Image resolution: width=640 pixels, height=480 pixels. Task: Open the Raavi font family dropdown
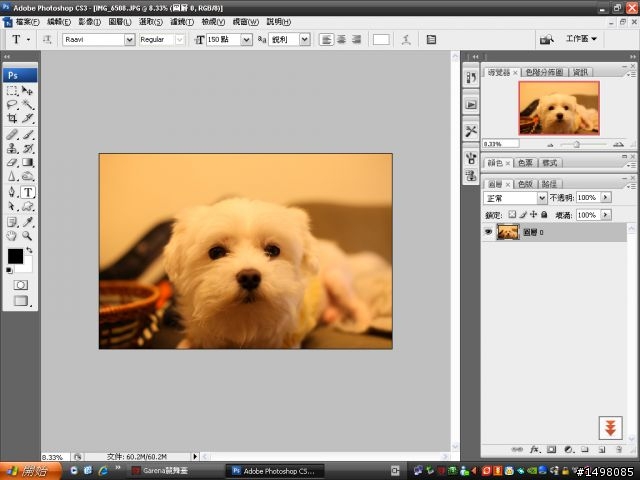click(x=129, y=40)
